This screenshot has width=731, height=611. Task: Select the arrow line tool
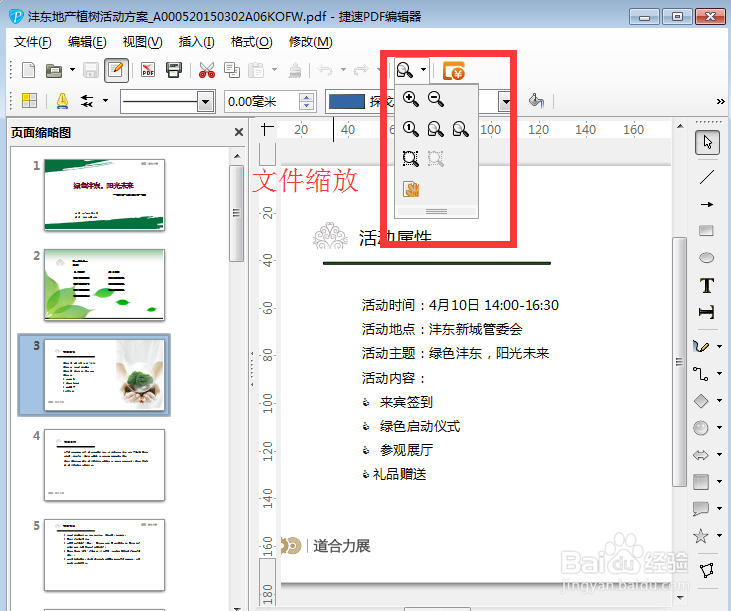[707, 205]
